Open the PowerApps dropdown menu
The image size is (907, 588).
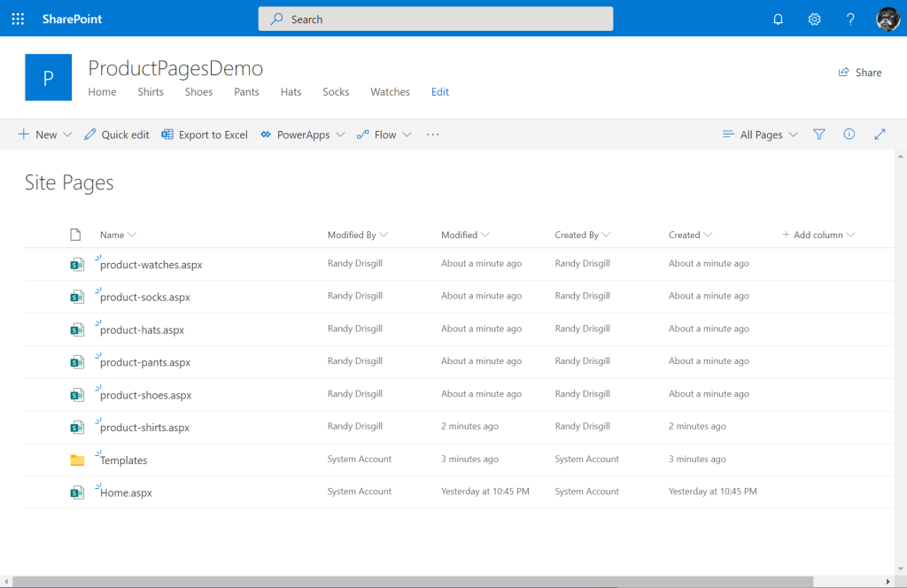(303, 135)
